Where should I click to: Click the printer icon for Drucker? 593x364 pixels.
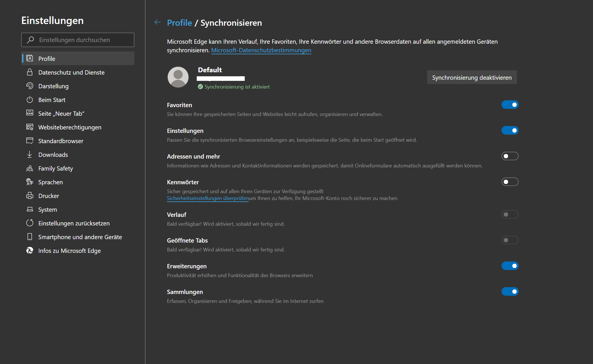29,196
